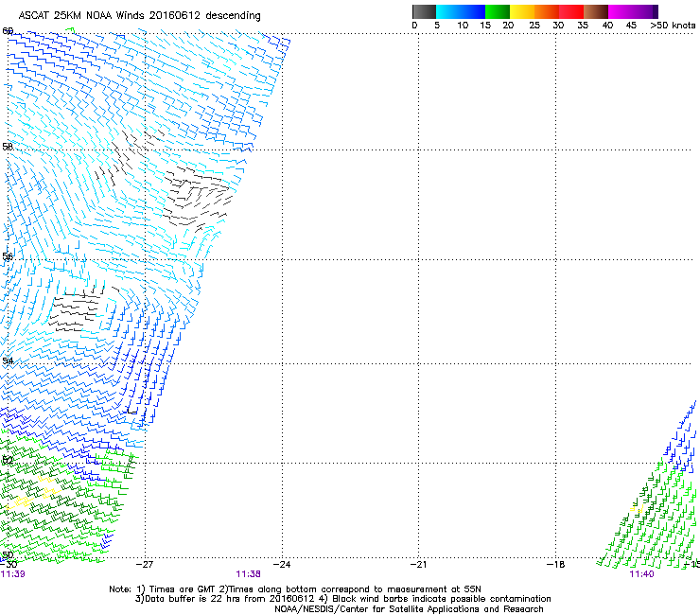This screenshot has height=615, width=700.
Task: Click the purple time stamp 11:38
Action: coord(248,574)
